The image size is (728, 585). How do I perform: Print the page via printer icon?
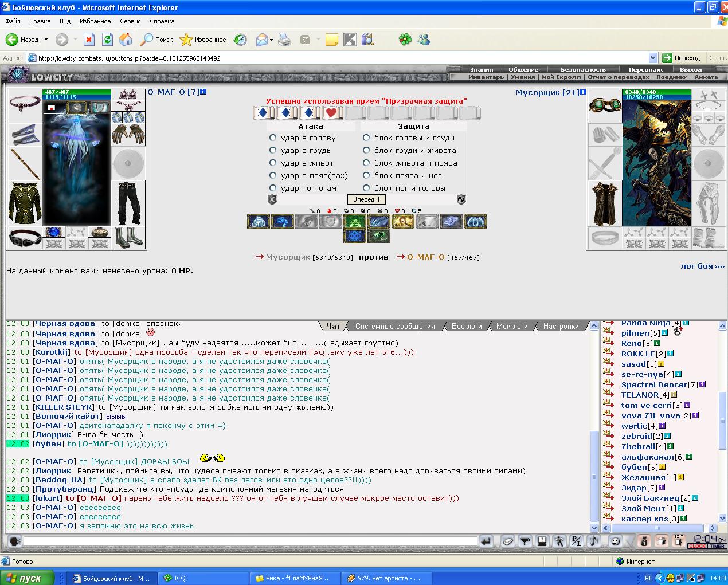[284, 40]
